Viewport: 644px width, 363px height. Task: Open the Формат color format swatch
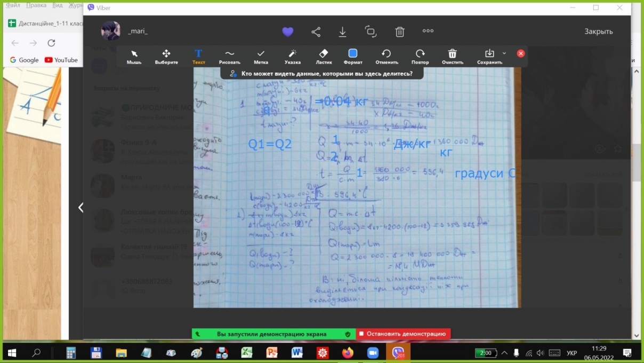pyautogui.click(x=353, y=57)
